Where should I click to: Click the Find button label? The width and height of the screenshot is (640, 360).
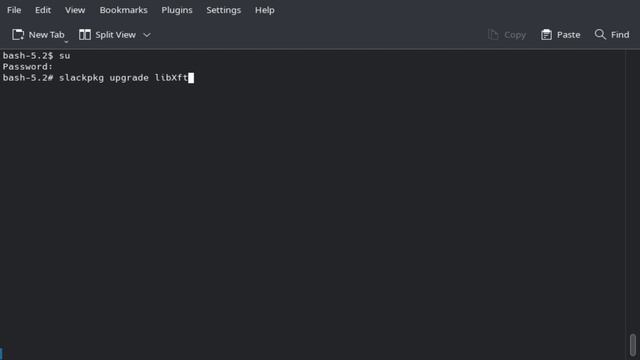coord(620,35)
